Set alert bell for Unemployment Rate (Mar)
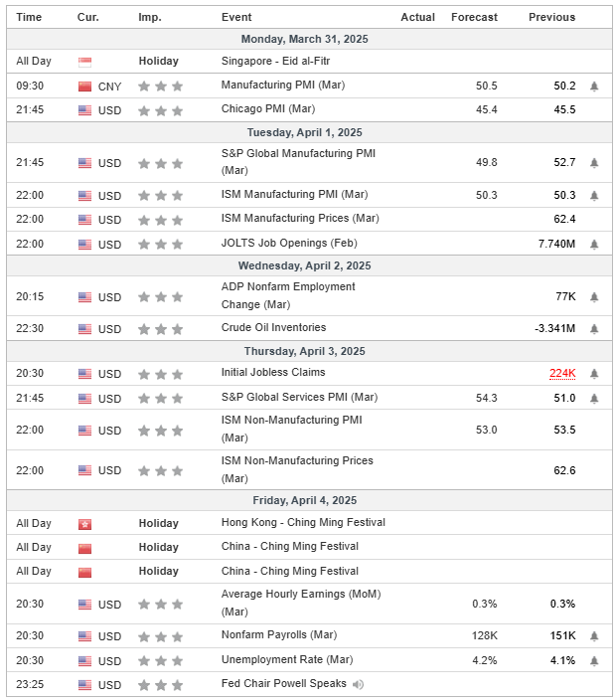 [594, 660]
